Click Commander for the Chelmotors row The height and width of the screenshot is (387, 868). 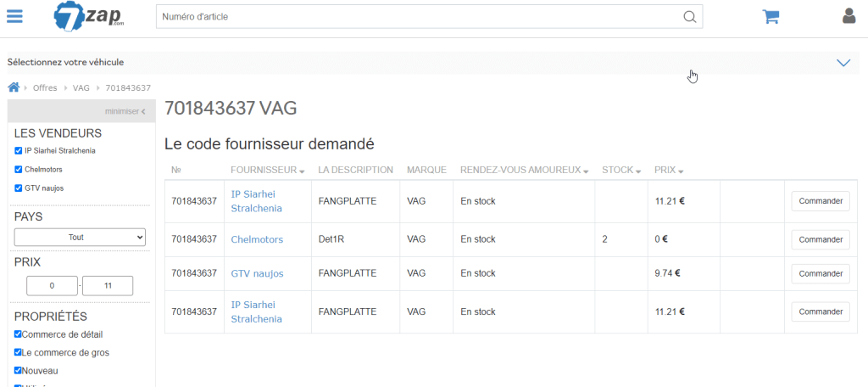click(x=820, y=239)
